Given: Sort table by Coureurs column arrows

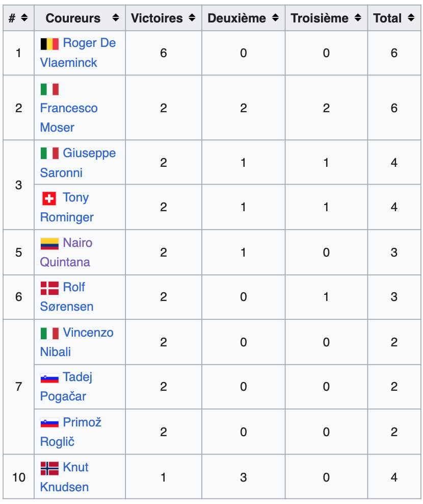Looking at the screenshot, I should pos(116,18).
